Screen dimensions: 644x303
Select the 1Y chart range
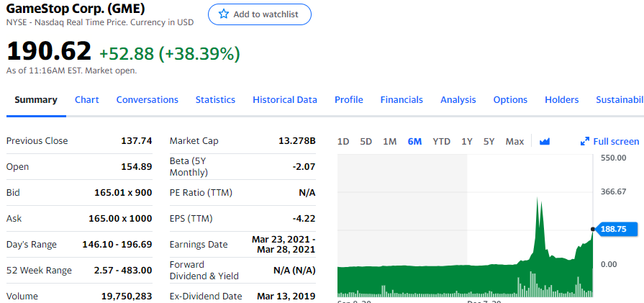coord(466,142)
